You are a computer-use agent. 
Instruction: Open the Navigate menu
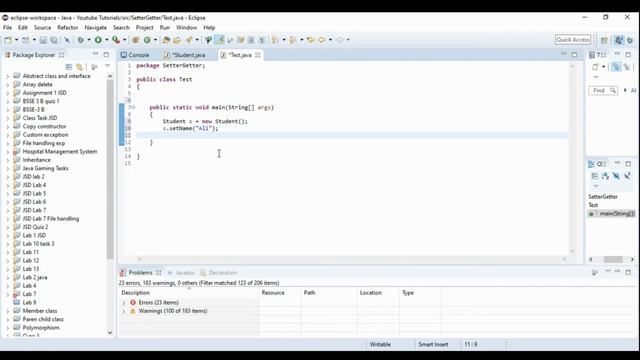coord(96,28)
